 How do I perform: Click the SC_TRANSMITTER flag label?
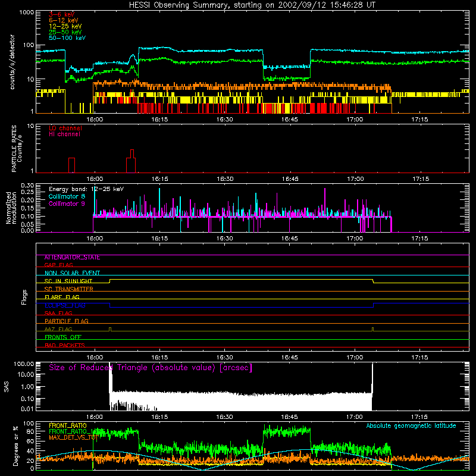pyautogui.click(x=68, y=289)
